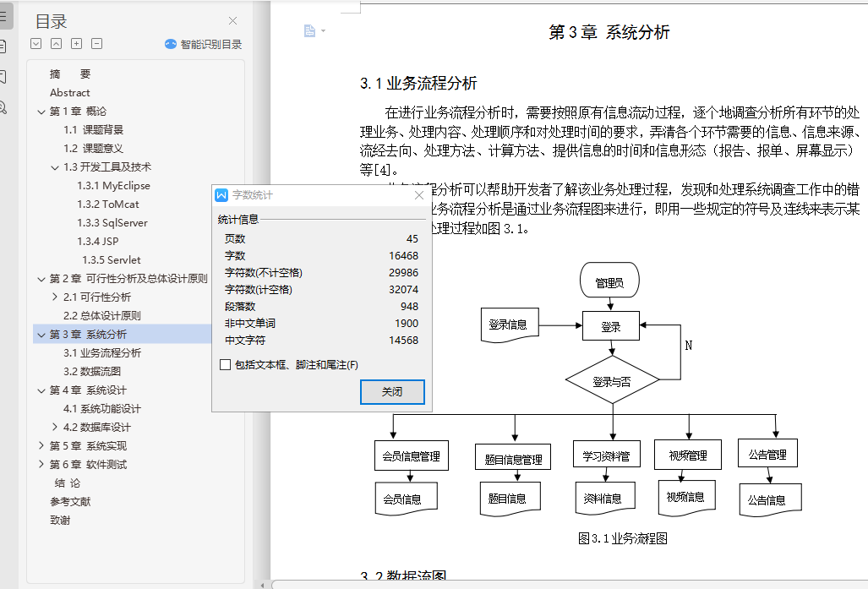Image resolution: width=868 pixels, height=589 pixels.
Task: Jump to Abstract in the outline
Action: click(70, 92)
